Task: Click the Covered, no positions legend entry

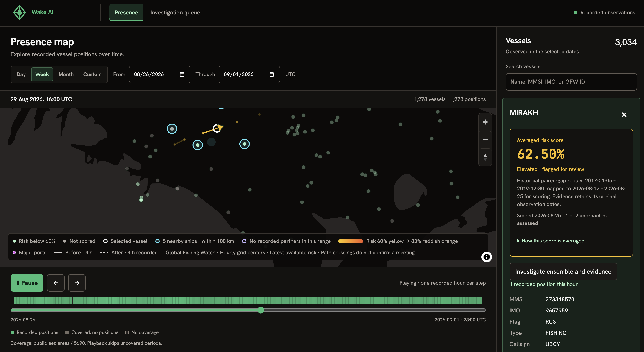Action: tap(92, 332)
